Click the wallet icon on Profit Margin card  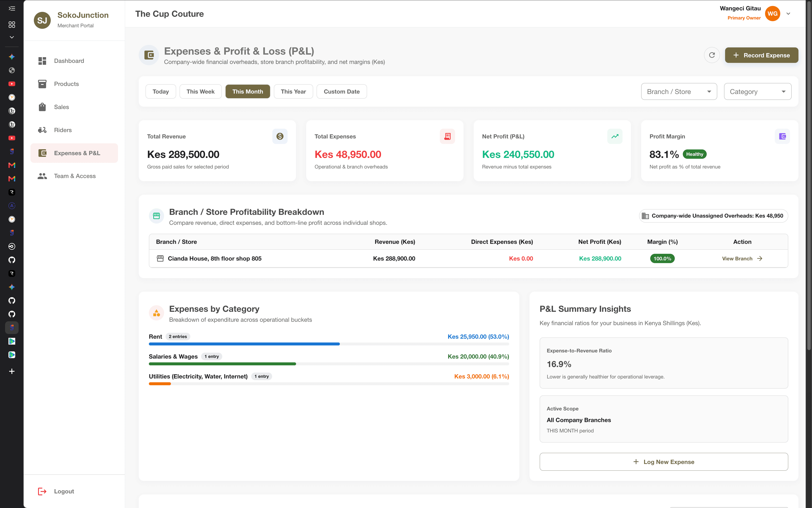782,136
